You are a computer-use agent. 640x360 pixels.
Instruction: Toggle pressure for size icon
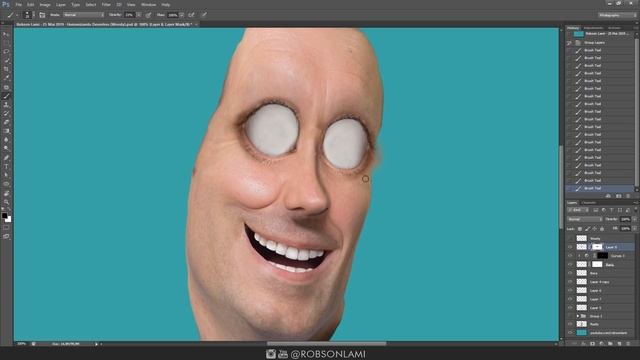coord(204,15)
